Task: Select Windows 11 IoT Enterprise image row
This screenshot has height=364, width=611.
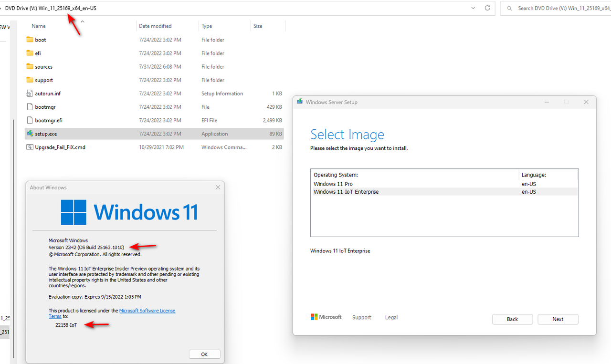Action: pos(444,192)
